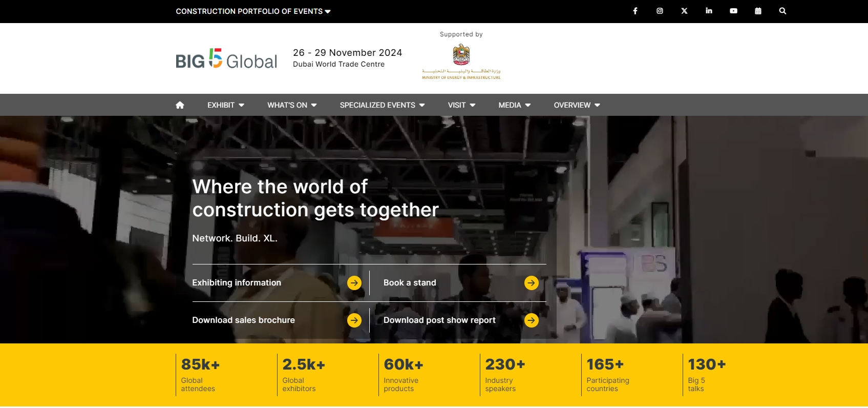
Task: Click the Dubai World Trade Centre text
Action: click(x=338, y=64)
